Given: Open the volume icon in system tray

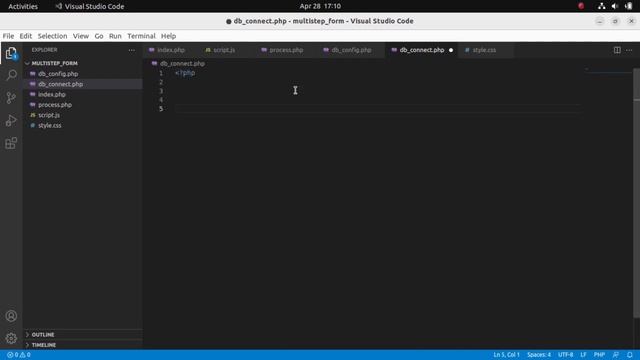Looking at the screenshot, I should click(615, 6).
